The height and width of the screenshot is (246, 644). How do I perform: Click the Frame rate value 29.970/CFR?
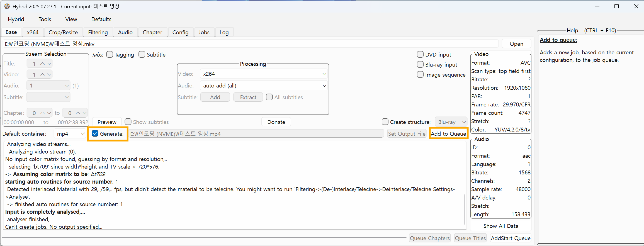(517, 104)
